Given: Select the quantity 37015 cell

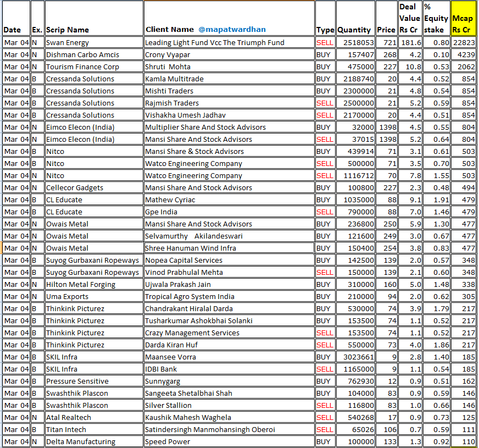Looking at the screenshot, I should click(x=355, y=140).
